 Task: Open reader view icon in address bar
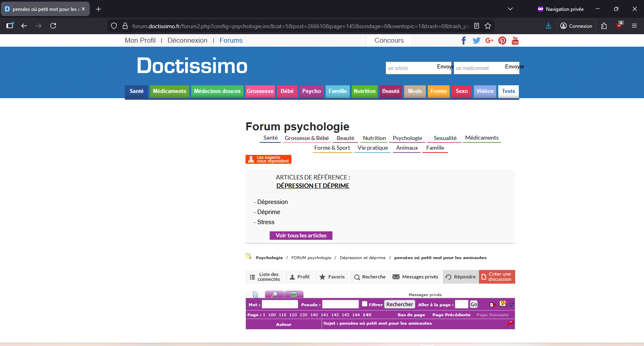click(x=477, y=26)
